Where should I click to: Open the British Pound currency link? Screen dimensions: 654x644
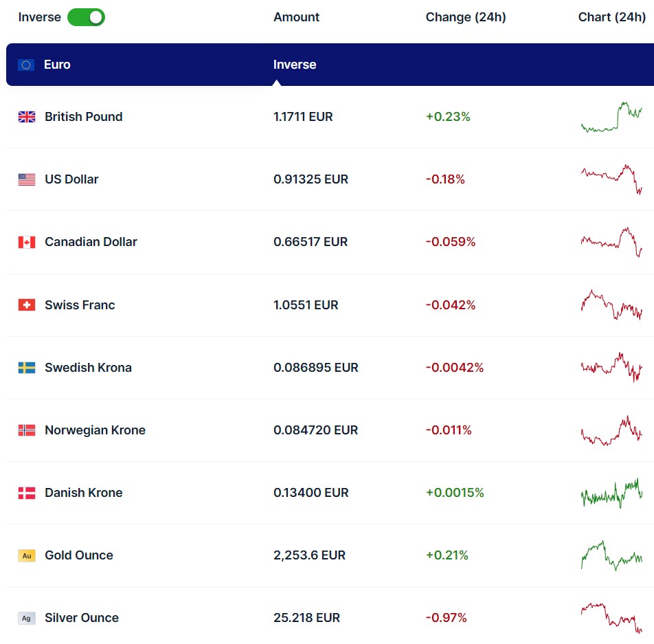83,117
